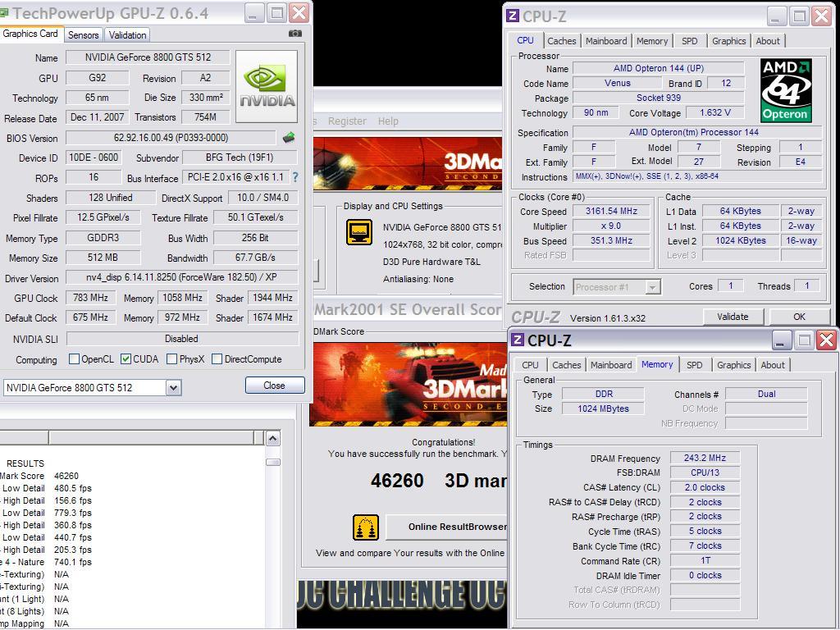Open the GeForce 8800 GTS 512 GPU dropdown
This screenshot has height=630, width=840.
tap(173, 387)
